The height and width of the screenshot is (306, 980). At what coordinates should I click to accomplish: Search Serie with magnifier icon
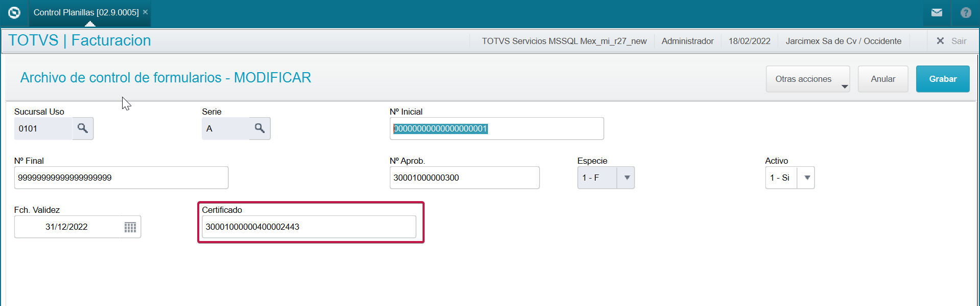coord(260,128)
